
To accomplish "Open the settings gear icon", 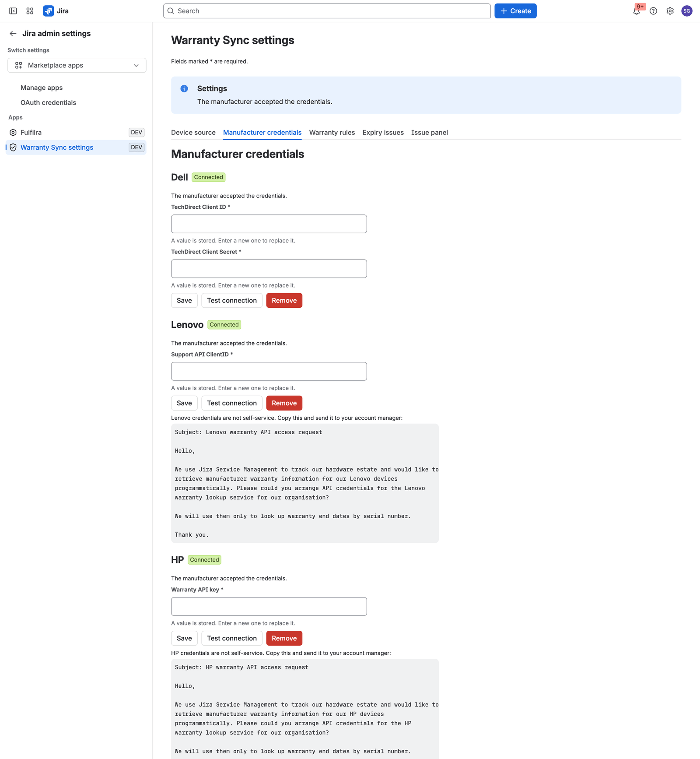I will pyautogui.click(x=670, y=11).
